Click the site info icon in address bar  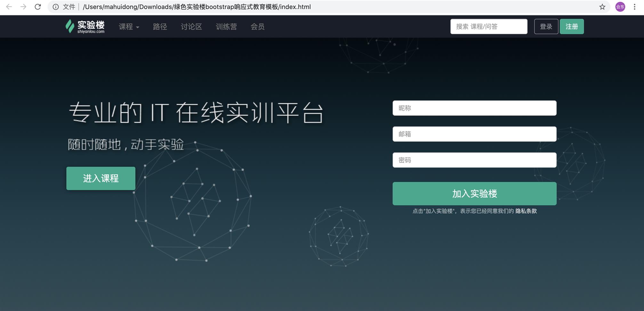[x=56, y=7]
